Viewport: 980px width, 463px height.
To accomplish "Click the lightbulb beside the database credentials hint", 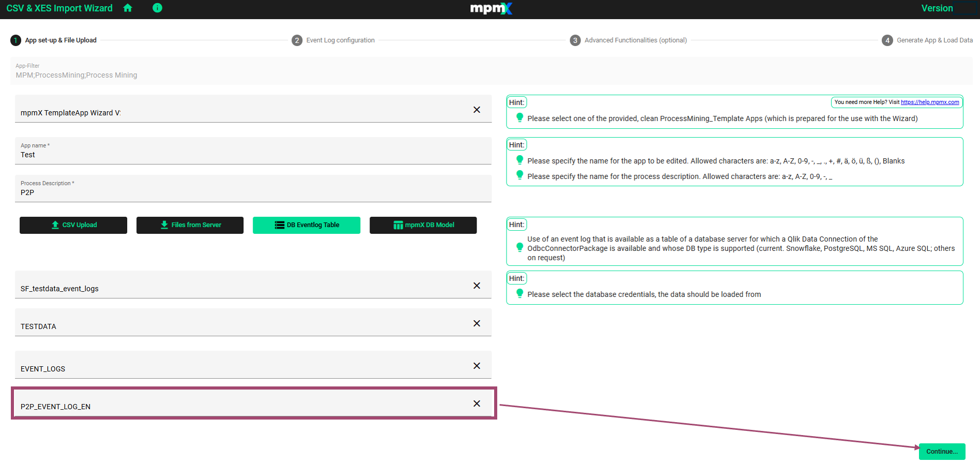I will 519,293.
